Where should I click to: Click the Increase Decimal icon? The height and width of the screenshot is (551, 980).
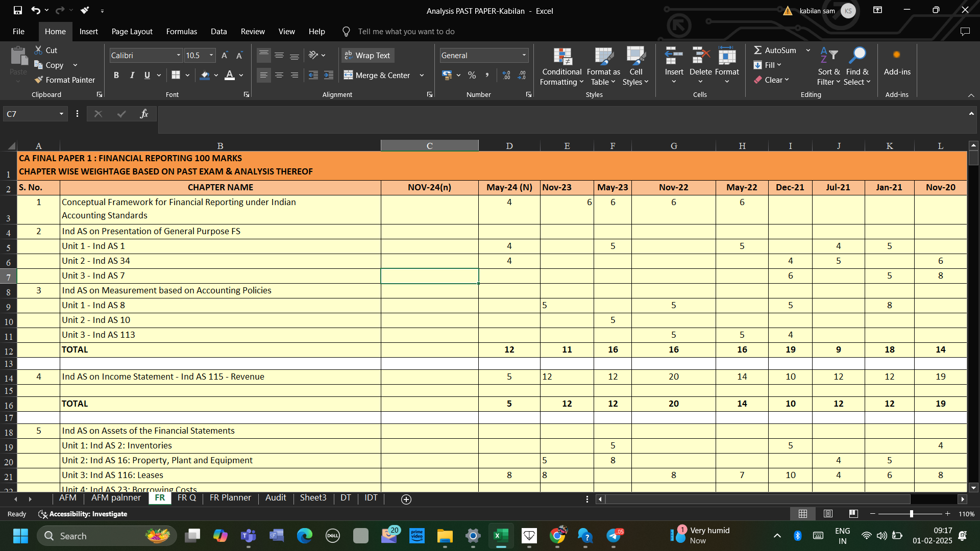(506, 76)
